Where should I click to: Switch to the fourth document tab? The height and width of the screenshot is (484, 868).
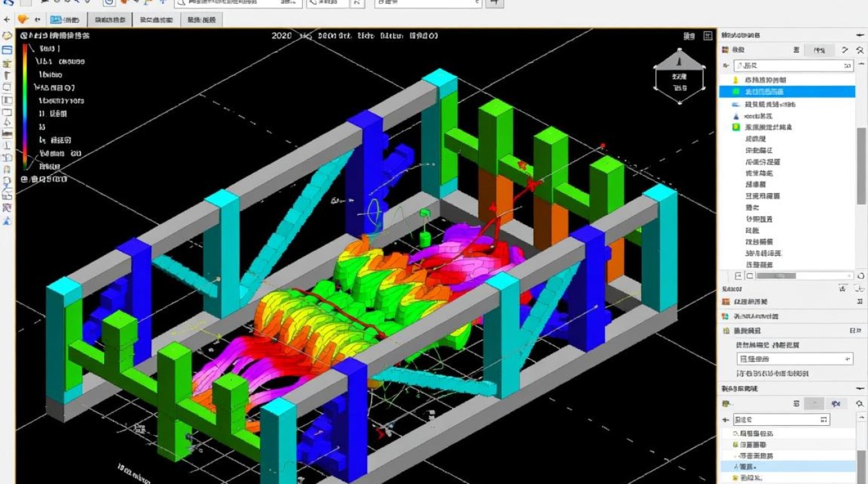click(201, 20)
